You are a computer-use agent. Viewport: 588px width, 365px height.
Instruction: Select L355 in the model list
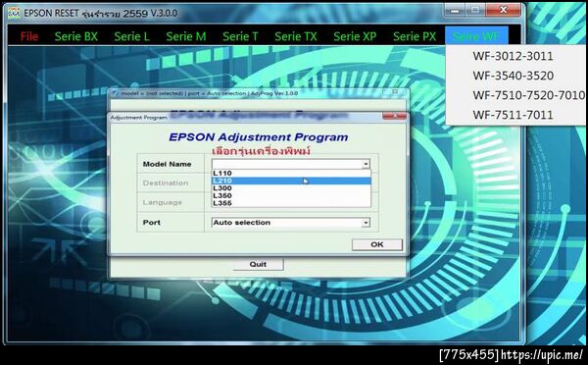[x=291, y=203]
